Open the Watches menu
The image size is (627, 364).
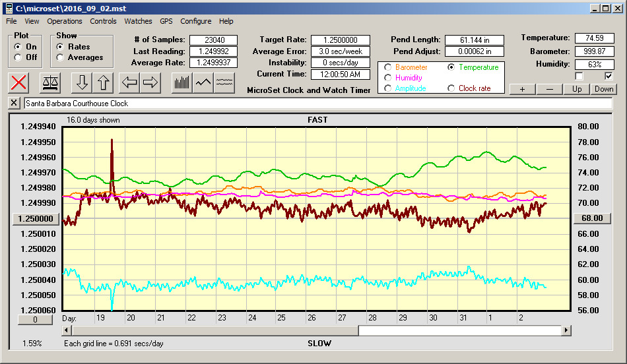point(138,21)
